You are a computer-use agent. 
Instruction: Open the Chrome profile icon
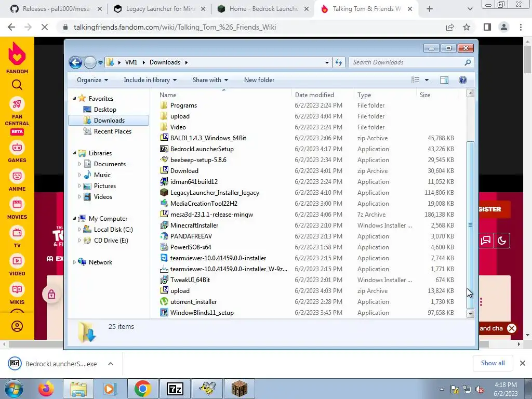504,27
